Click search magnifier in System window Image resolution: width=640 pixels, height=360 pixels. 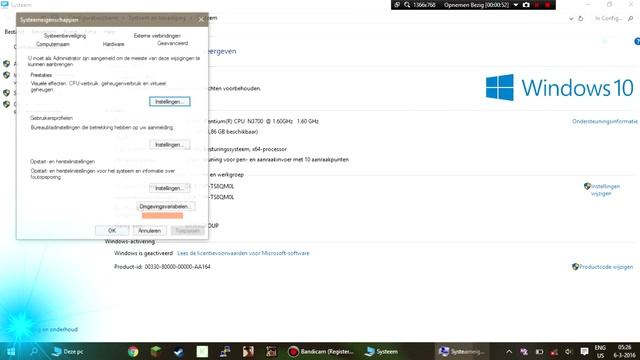pyautogui.click(x=631, y=18)
